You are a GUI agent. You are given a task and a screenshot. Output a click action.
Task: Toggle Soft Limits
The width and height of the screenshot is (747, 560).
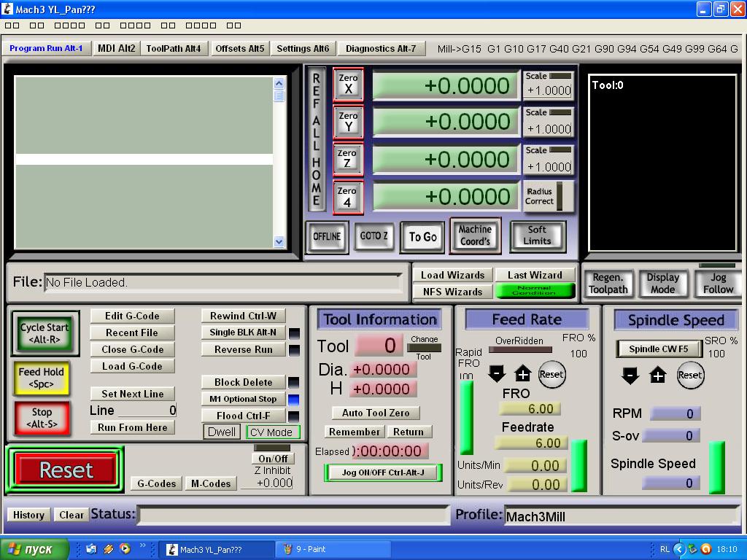538,236
